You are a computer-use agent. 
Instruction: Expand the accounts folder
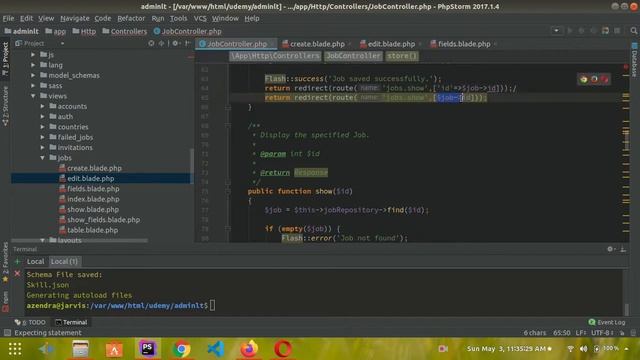[x=42, y=106]
